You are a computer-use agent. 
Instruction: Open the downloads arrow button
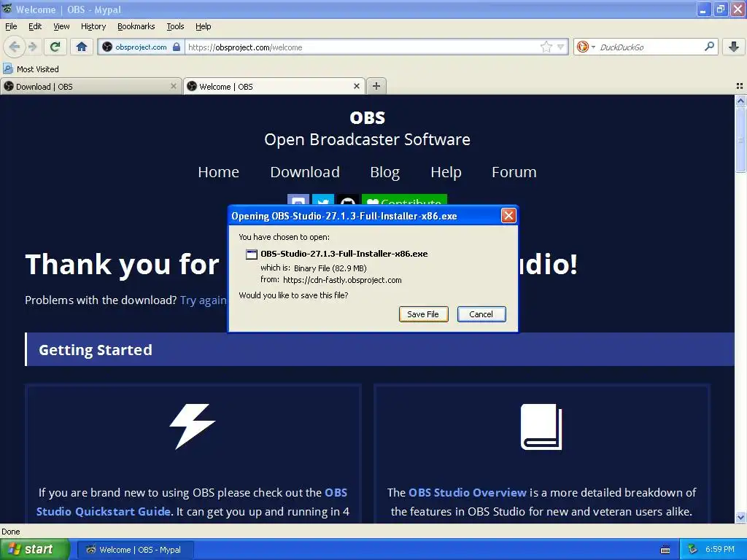pos(734,47)
